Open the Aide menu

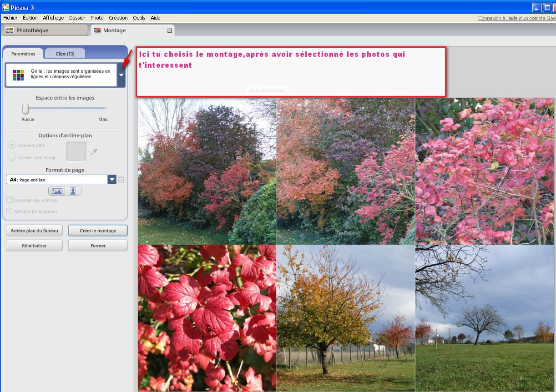pyautogui.click(x=156, y=18)
